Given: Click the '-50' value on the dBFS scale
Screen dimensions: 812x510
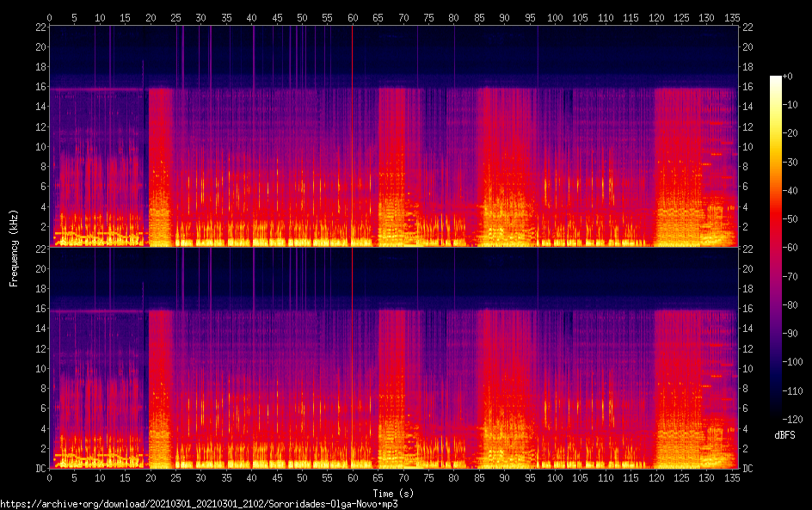Looking at the screenshot, I should (790, 219).
